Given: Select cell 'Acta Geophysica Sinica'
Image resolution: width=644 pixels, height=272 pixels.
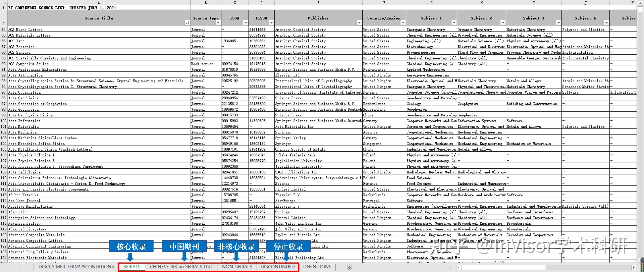Looking at the screenshot, I should tap(99, 115).
